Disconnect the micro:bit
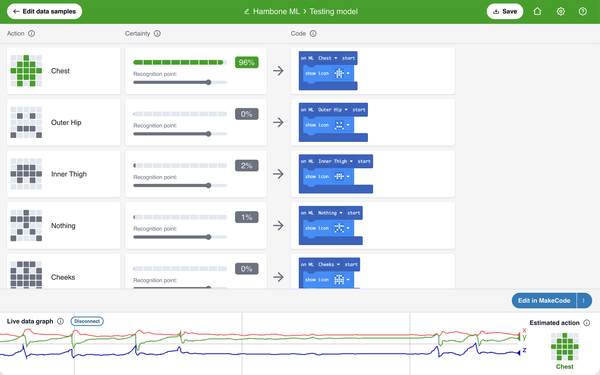600x375 pixels. 87,321
